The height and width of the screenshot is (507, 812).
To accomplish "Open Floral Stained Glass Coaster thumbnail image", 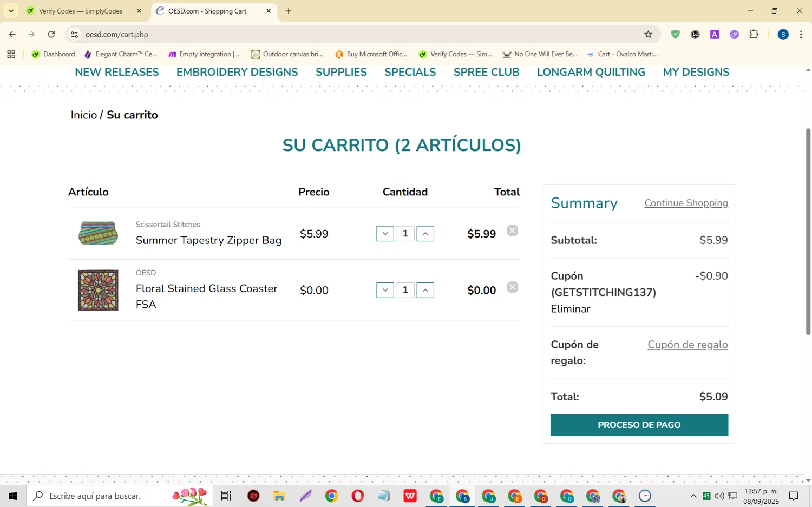I will click(98, 290).
